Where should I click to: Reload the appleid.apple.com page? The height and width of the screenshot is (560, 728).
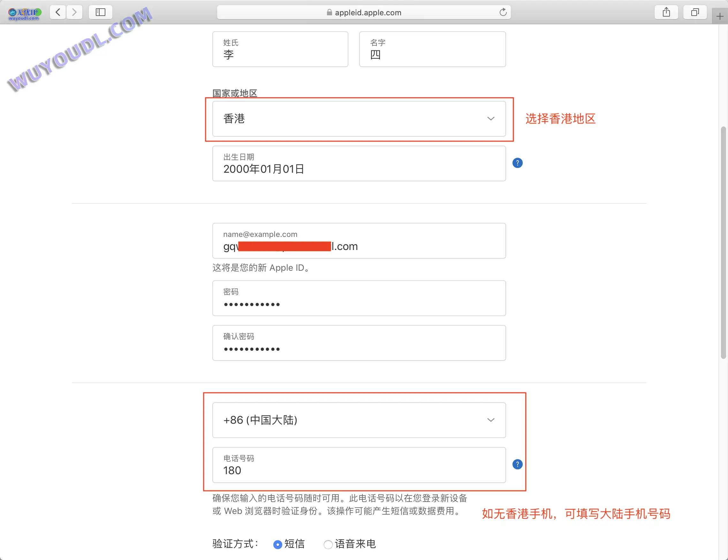(503, 12)
